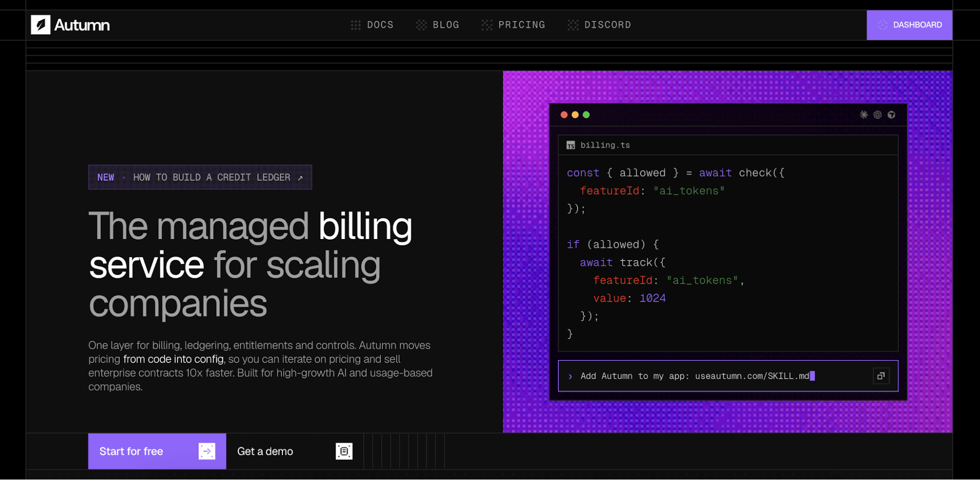This screenshot has height=480, width=980.
Task: Click the arrow icon on Start for free
Action: 207,451
